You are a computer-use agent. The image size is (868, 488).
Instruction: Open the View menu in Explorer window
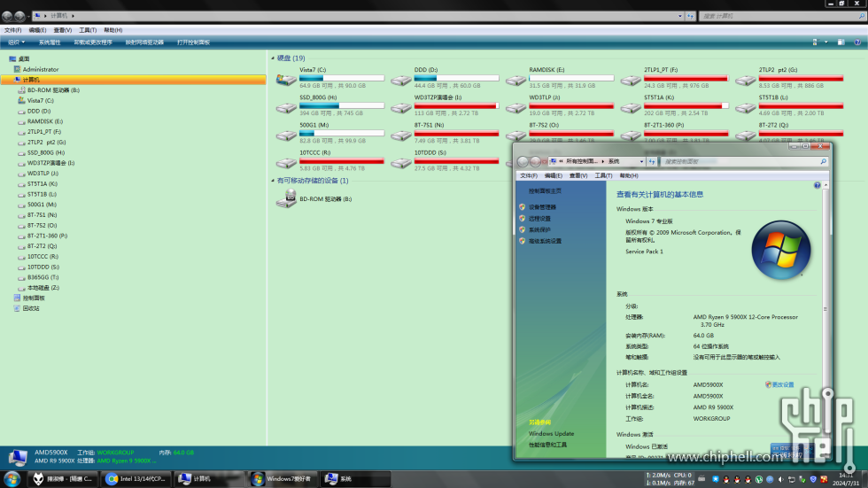click(x=63, y=30)
